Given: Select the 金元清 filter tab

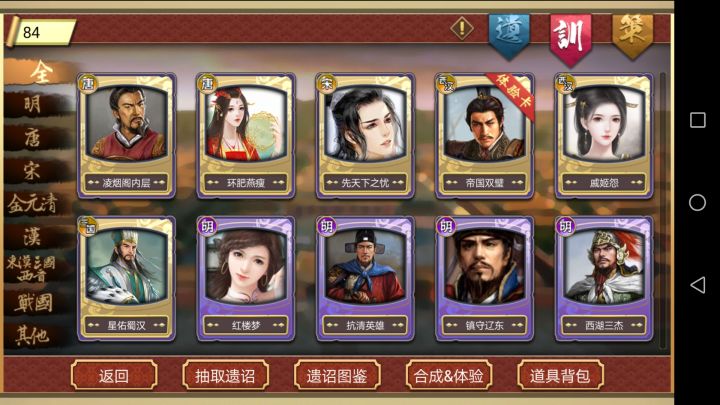Looking at the screenshot, I should [x=34, y=203].
